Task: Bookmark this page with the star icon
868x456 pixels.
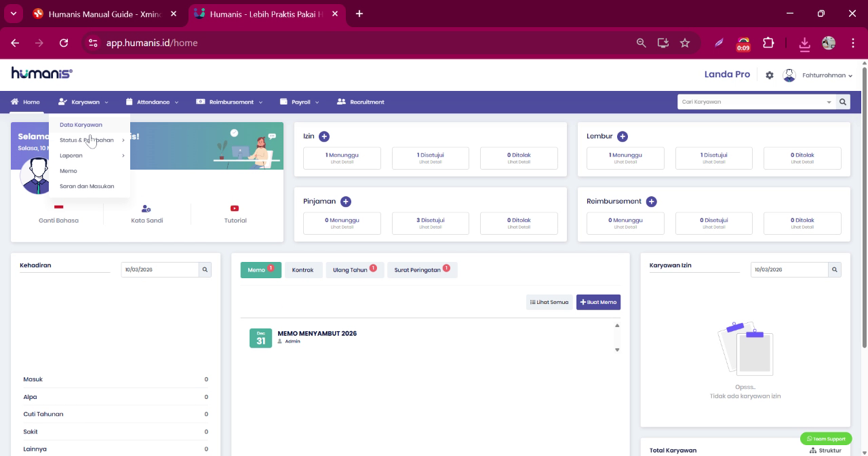Action: click(685, 43)
